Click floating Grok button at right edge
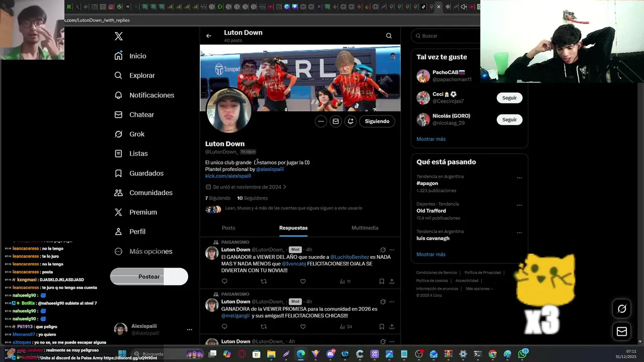644x362 pixels. point(622,309)
